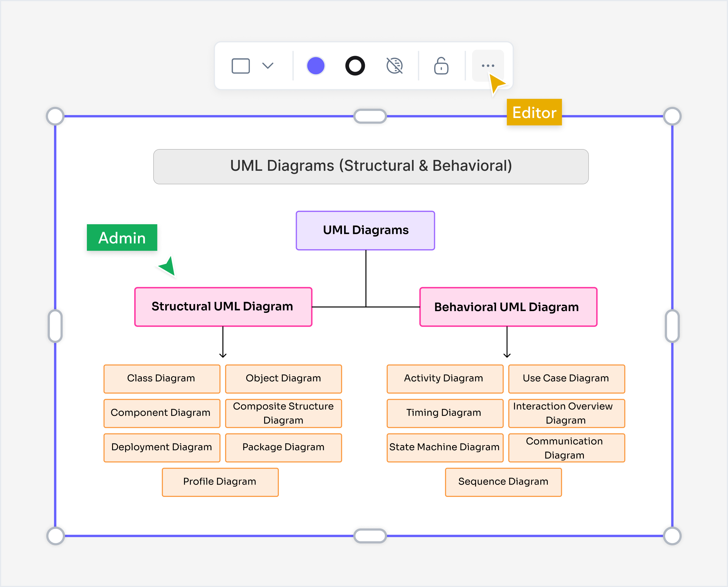728x587 pixels.
Task: Select the purple UML Diagrams node
Action: point(365,231)
